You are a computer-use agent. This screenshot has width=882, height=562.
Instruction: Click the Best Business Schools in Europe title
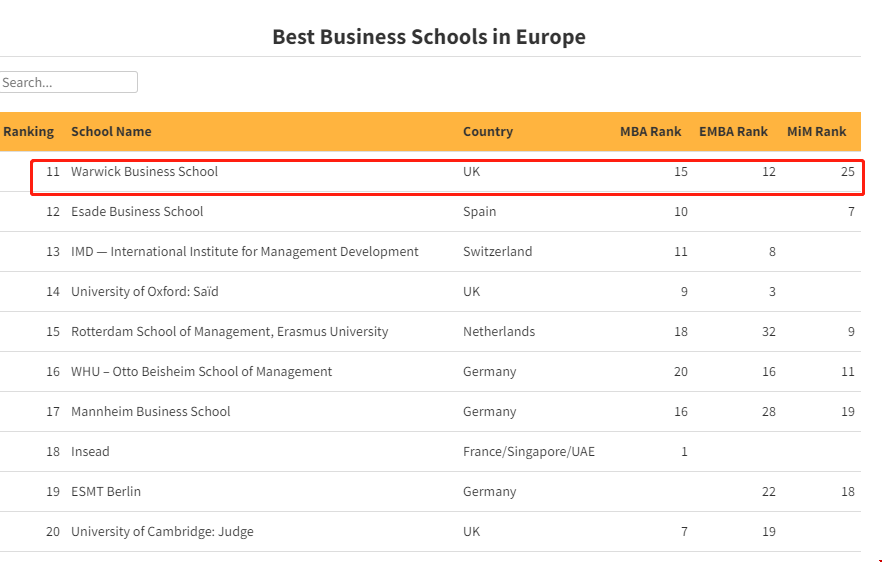pyautogui.click(x=429, y=37)
